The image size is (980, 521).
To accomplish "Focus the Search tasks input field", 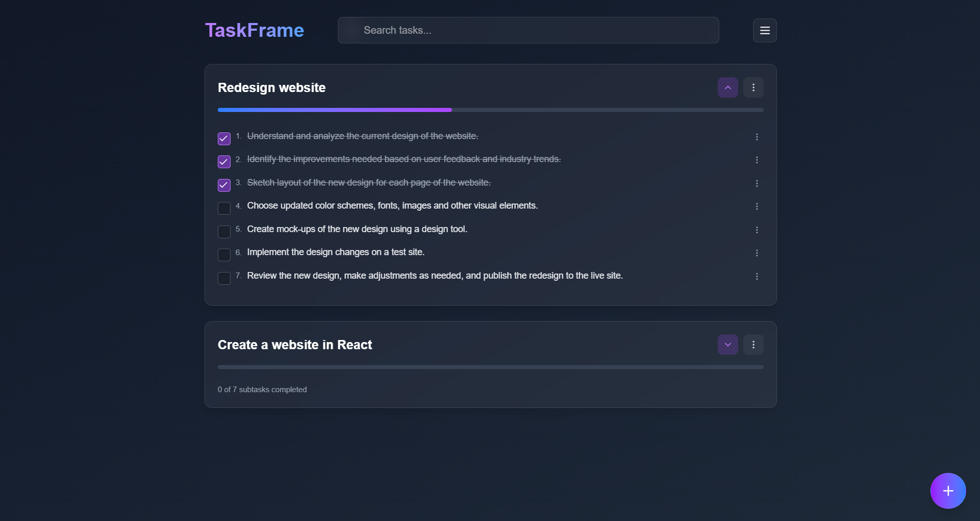I will coord(528,30).
